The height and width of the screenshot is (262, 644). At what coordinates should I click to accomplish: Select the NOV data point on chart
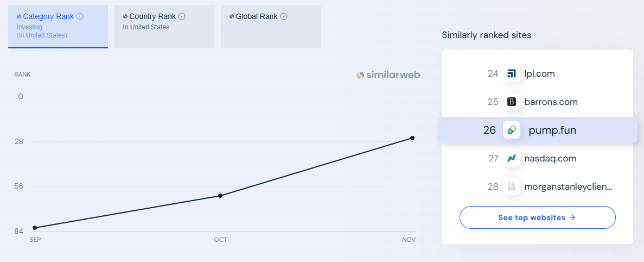pos(412,138)
